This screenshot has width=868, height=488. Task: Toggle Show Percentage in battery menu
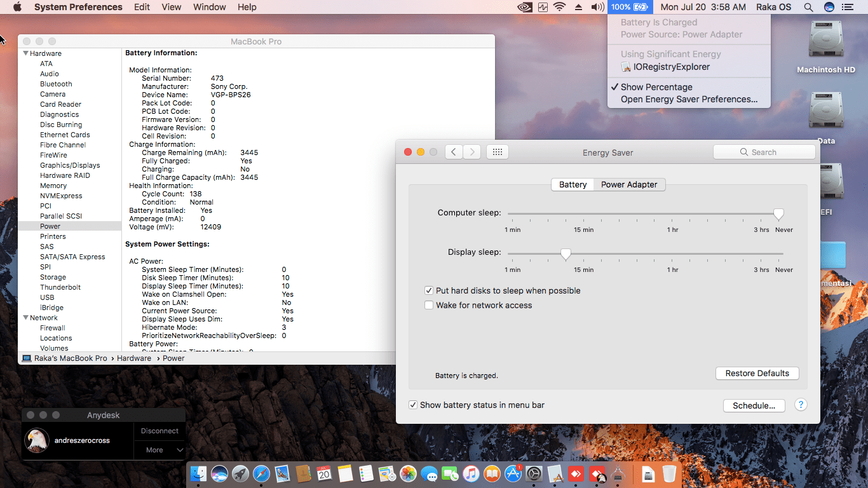tap(689, 87)
